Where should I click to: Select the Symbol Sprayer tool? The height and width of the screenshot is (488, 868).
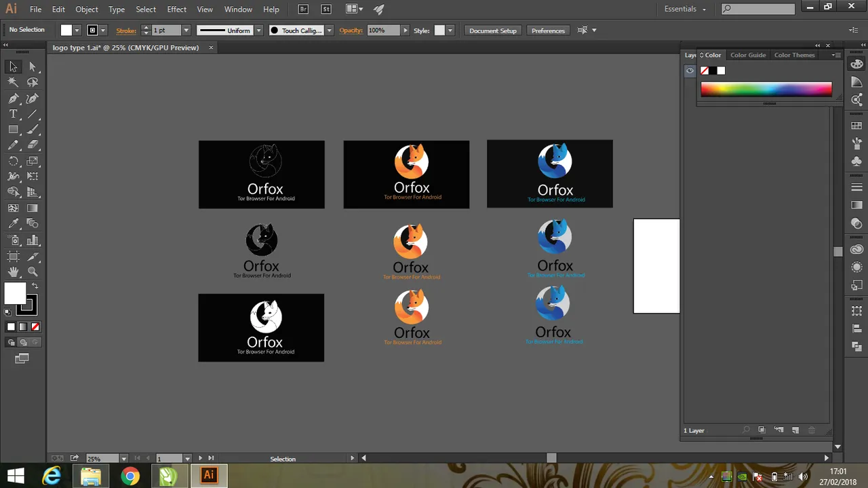[13, 240]
